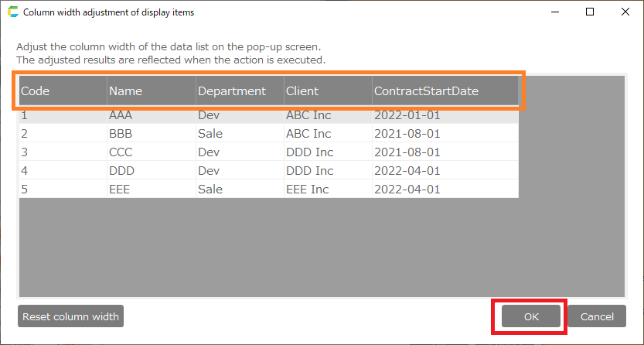Reset column width to default

70,316
